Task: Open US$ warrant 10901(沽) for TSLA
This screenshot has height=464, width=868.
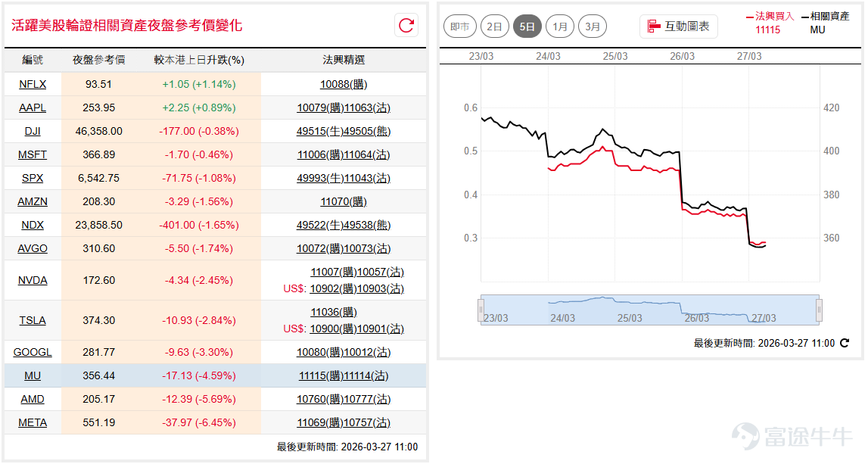Action: [x=381, y=329]
